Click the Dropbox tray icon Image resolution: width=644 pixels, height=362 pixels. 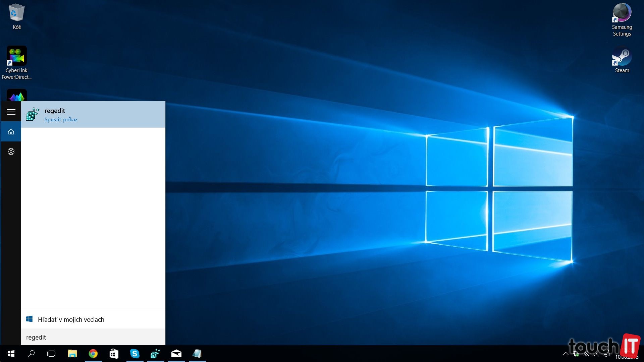click(x=576, y=354)
